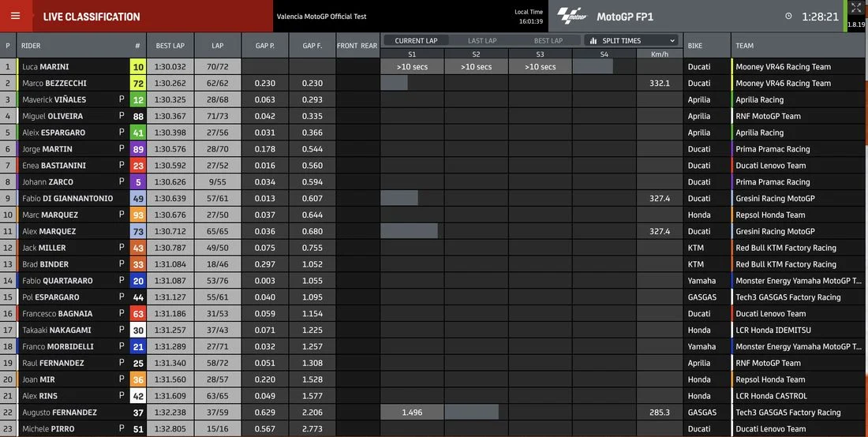Click the RNF MotoGP Team entry for Oliveira
The image size is (868, 437).
769,116
